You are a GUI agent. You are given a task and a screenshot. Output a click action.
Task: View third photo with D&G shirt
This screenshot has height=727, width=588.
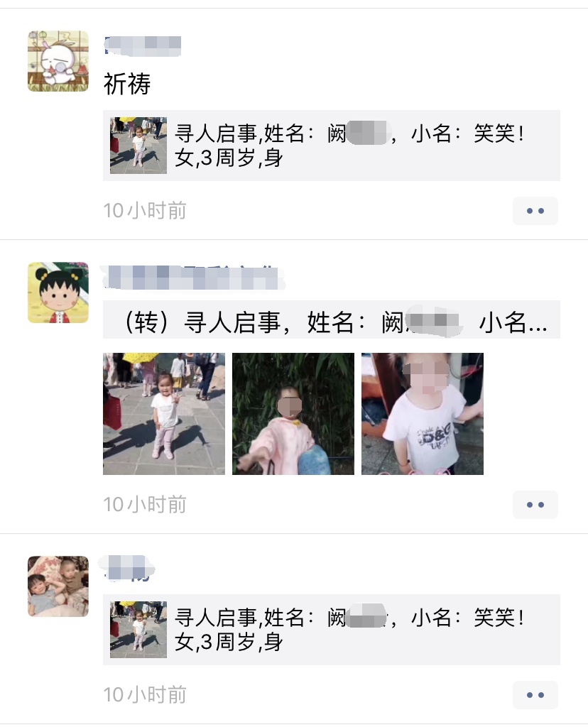tap(423, 414)
